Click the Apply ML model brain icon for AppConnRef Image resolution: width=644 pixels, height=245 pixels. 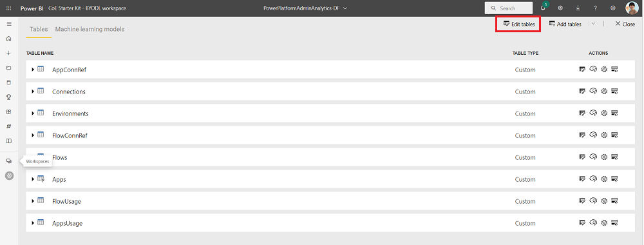point(592,70)
